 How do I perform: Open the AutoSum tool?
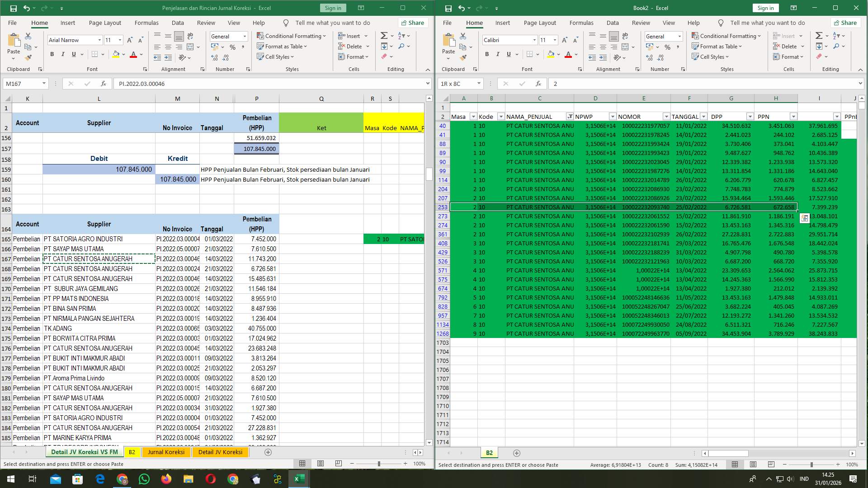pos(383,35)
